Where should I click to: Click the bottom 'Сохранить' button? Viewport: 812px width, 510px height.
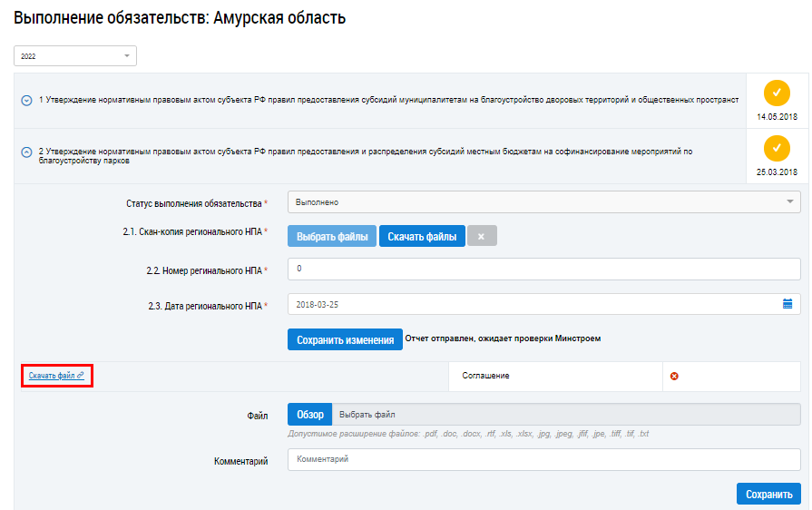point(768,494)
